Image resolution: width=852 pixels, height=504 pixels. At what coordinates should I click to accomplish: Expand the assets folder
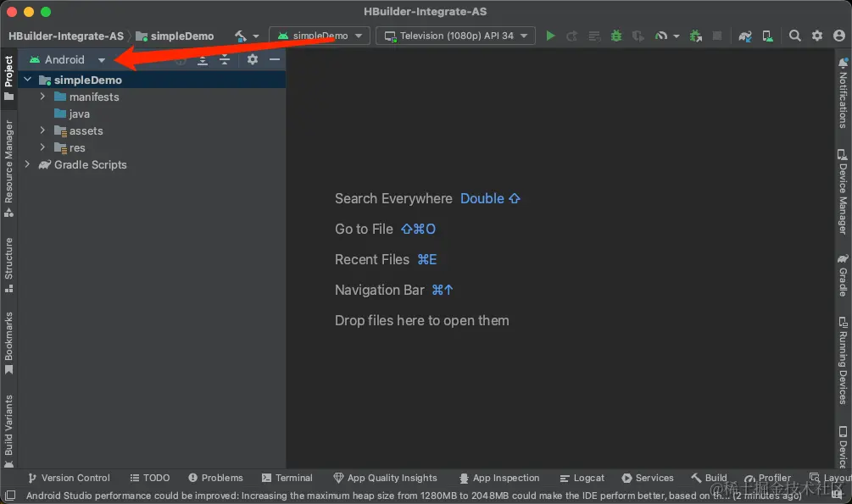(x=42, y=130)
